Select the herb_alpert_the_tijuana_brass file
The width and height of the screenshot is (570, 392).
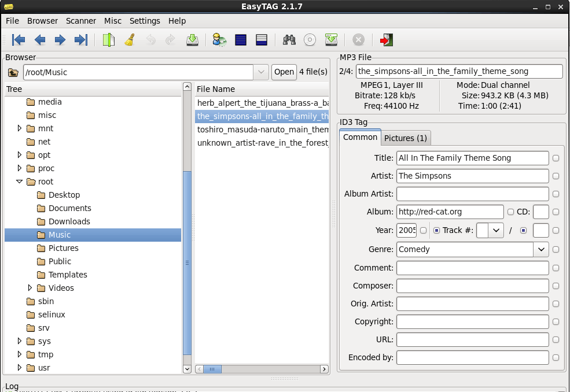tap(262, 103)
